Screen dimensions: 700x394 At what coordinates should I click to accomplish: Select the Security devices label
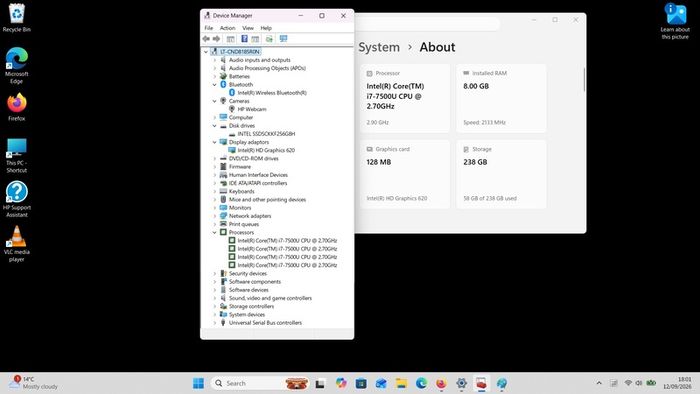[248, 274]
